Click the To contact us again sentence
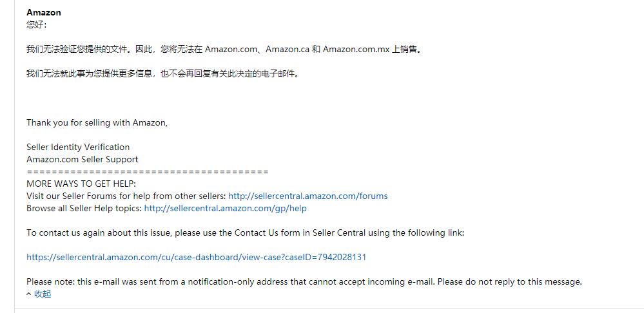This screenshot has width=644, height=313. tap(245, 233)
